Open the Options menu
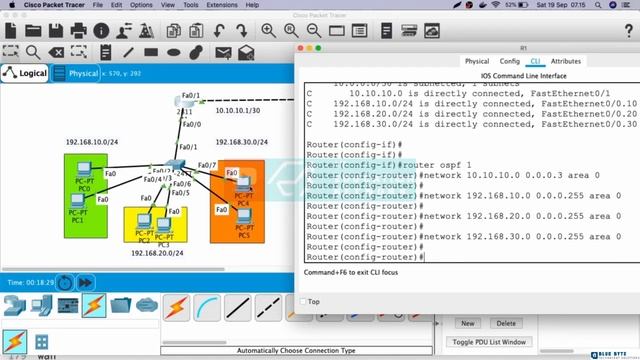The width and height of the screenshot is (640, 360). [141, 5]
